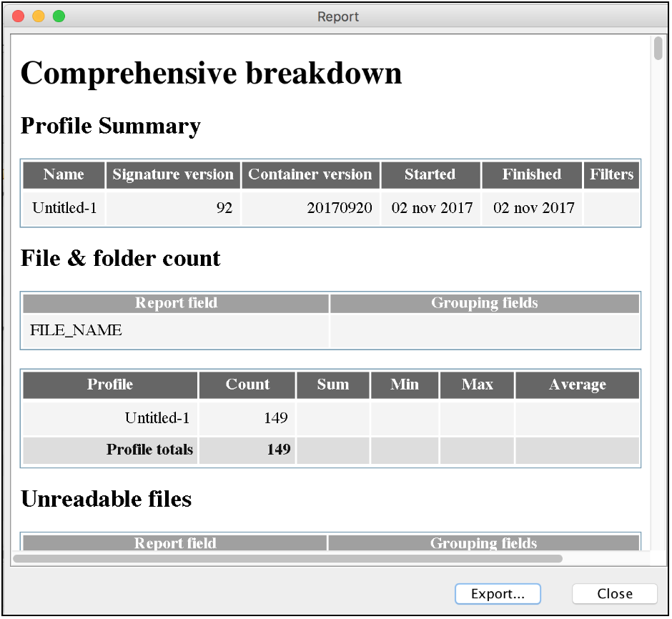Click the Unreadable files heading

tap(107, 499)
